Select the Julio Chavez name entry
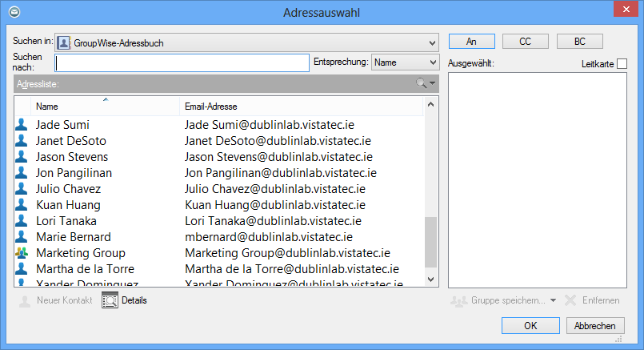Screen dimensions: 644x350 click(68, 189)
